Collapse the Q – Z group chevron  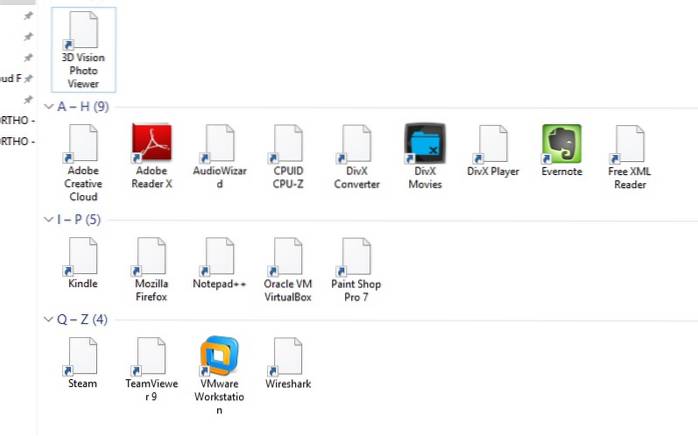click(x=48, y=320)
